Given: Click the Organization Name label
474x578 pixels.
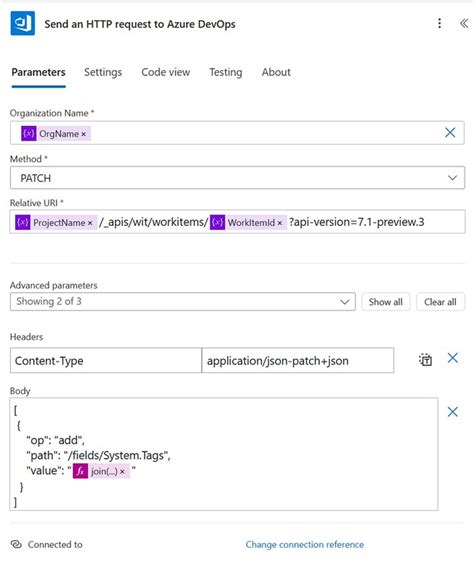Looking at the screenshot, I should (x=49, y=113).
